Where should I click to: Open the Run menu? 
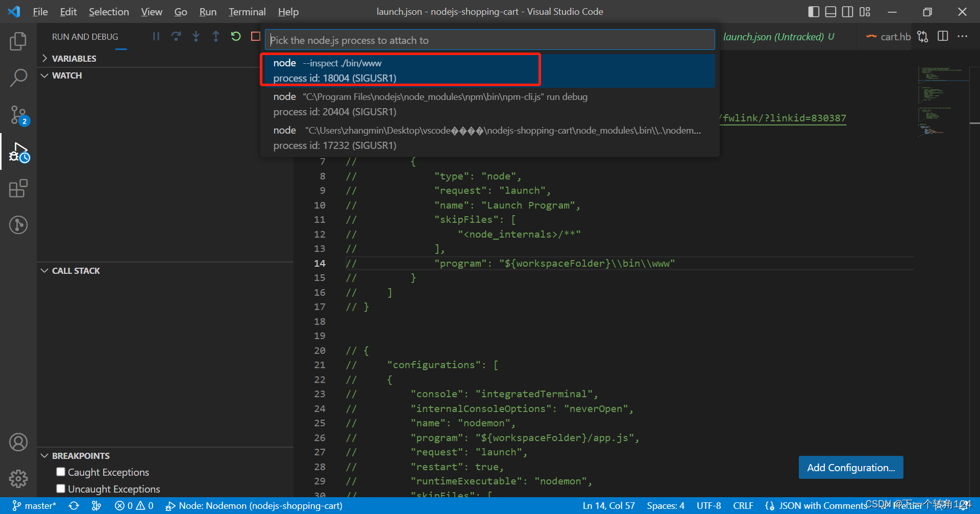click(208, 12)
